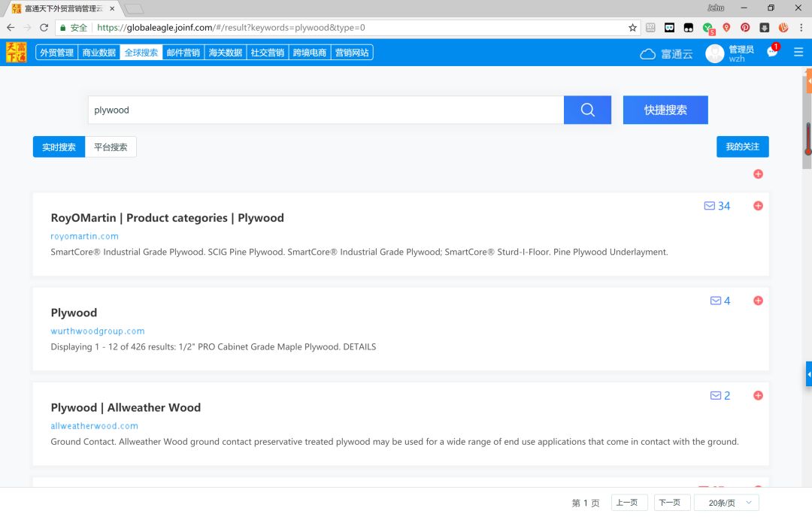
Task: Click the search box containing plywood
Action: click(x=326, y=110)
